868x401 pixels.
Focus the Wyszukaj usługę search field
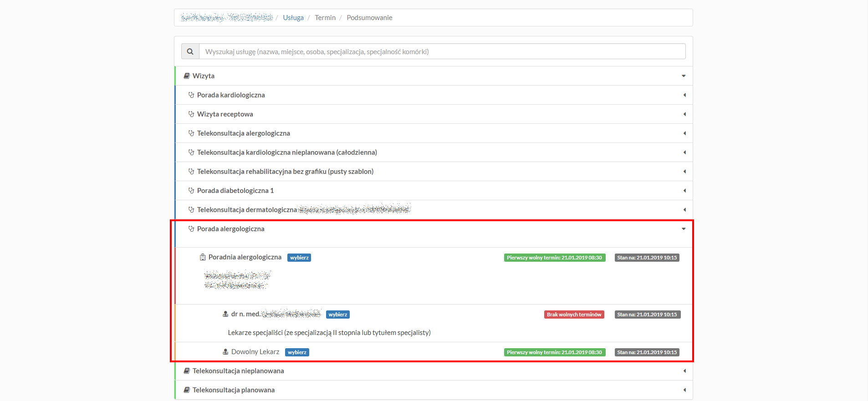tap(442, 51)
